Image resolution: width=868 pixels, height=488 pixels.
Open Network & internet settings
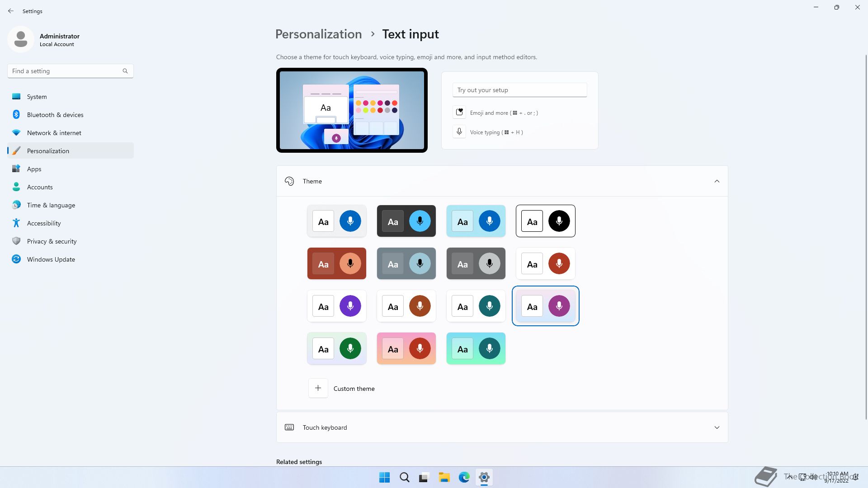[x=71, y=133]
